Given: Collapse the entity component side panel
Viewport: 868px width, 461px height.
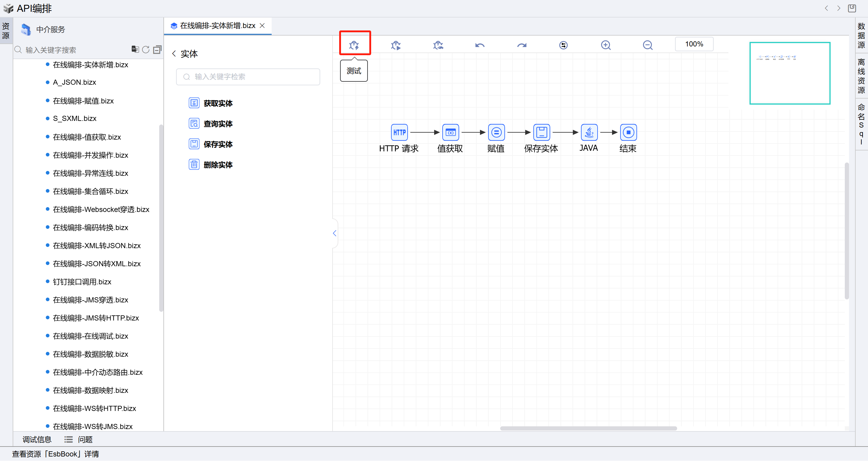Looking at the screenshot, I should point(335,233).
